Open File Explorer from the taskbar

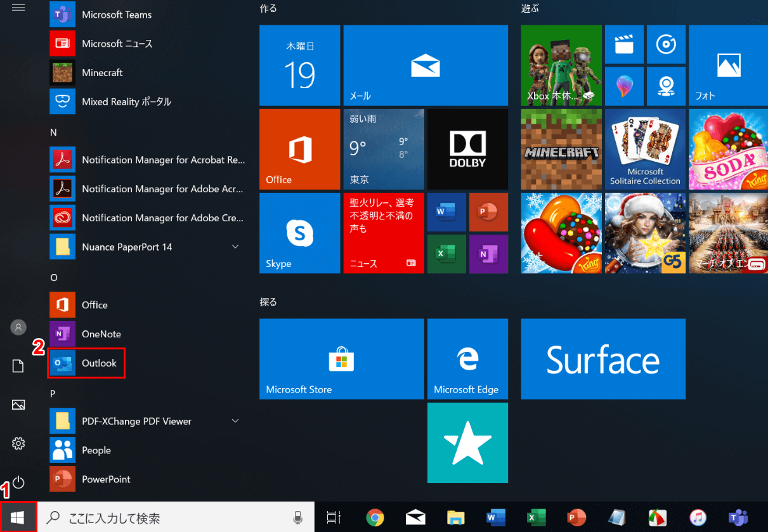click(456, 518)
